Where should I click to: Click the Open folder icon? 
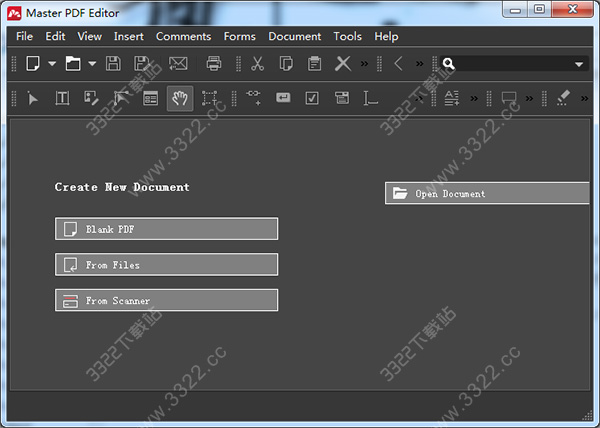pos(73,63)
